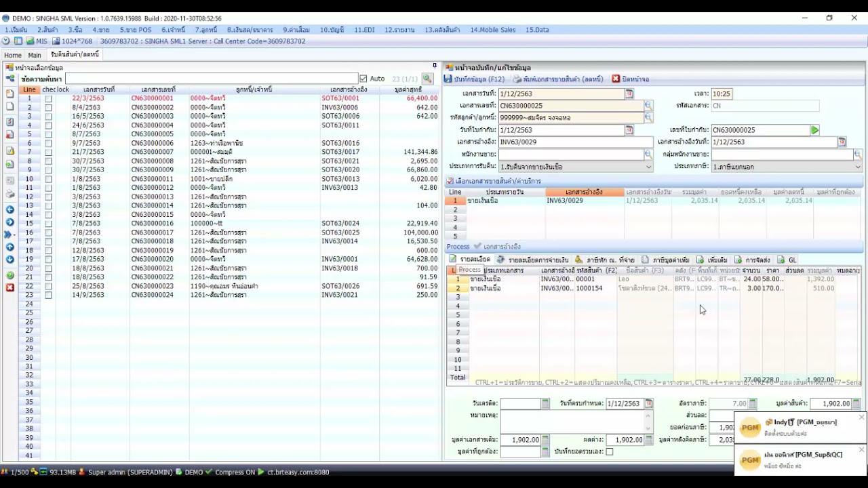The image size is (868, 488).
Task: Check the box on row CN630000024
Action: 48,295
